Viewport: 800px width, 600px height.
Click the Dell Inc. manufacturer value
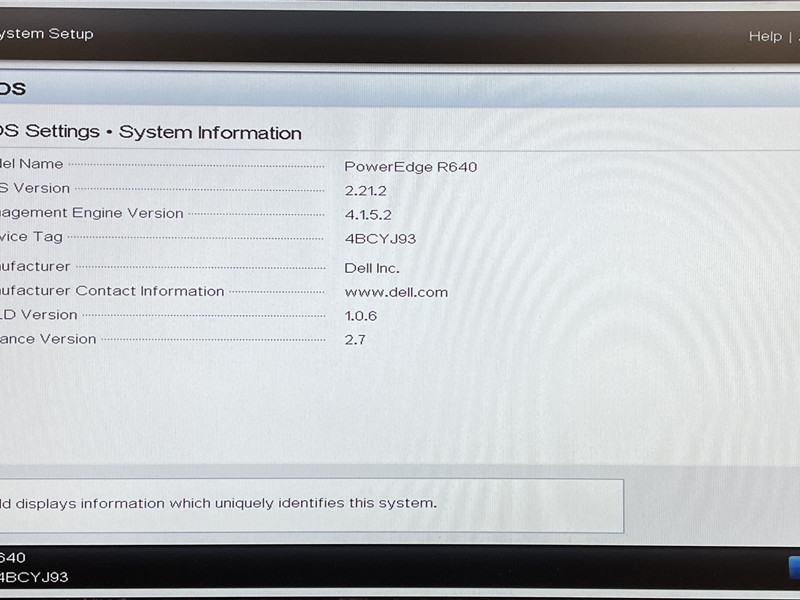point(372,268)
